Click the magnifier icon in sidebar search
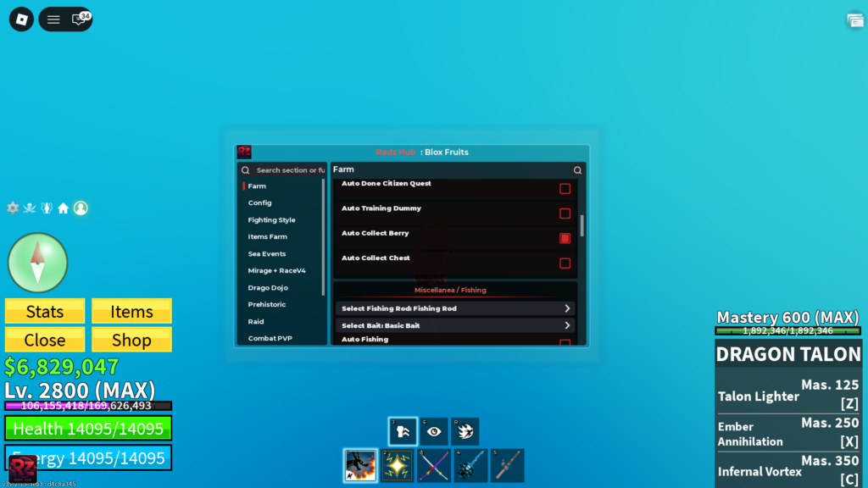Viewport: 868px width, 488px height. pyautogui.click(x=246, y=170)
